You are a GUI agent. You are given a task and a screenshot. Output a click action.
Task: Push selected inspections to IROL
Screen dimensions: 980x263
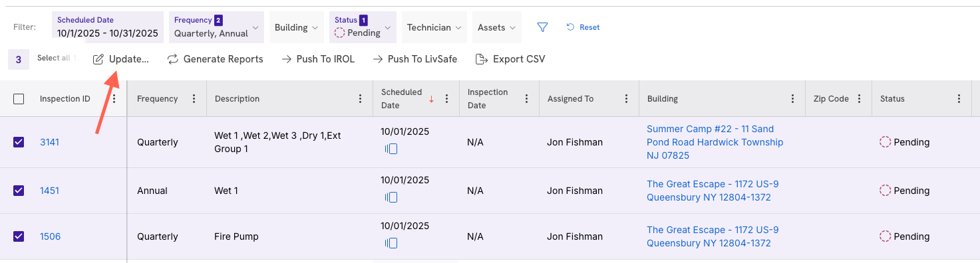(318, 59)
